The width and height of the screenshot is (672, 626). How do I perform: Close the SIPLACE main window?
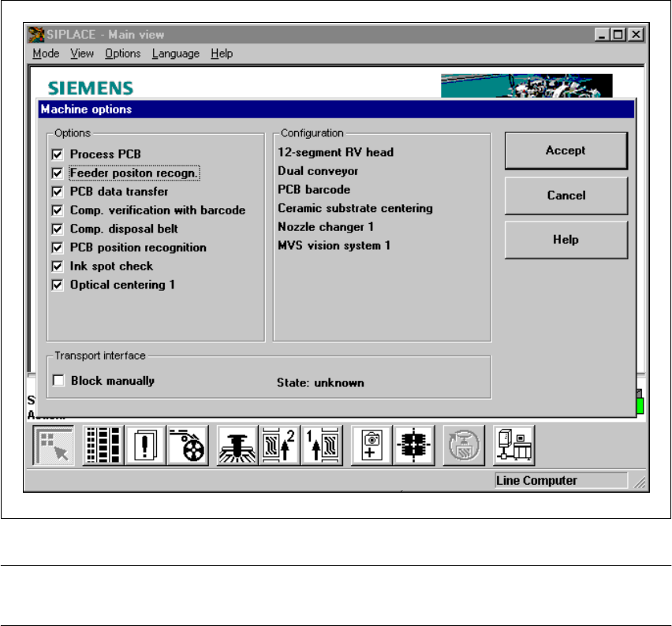[636, 34]
